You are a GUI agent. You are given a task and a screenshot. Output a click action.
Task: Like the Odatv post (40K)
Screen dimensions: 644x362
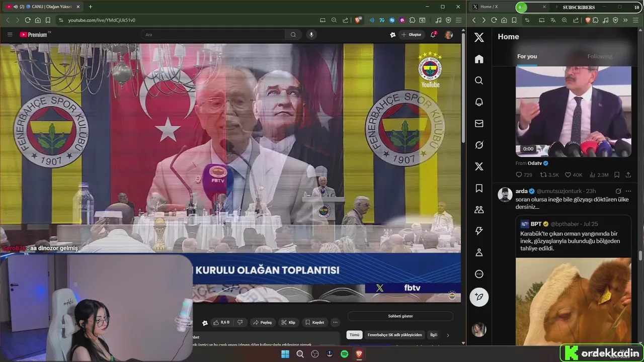(x=574, y=175)
